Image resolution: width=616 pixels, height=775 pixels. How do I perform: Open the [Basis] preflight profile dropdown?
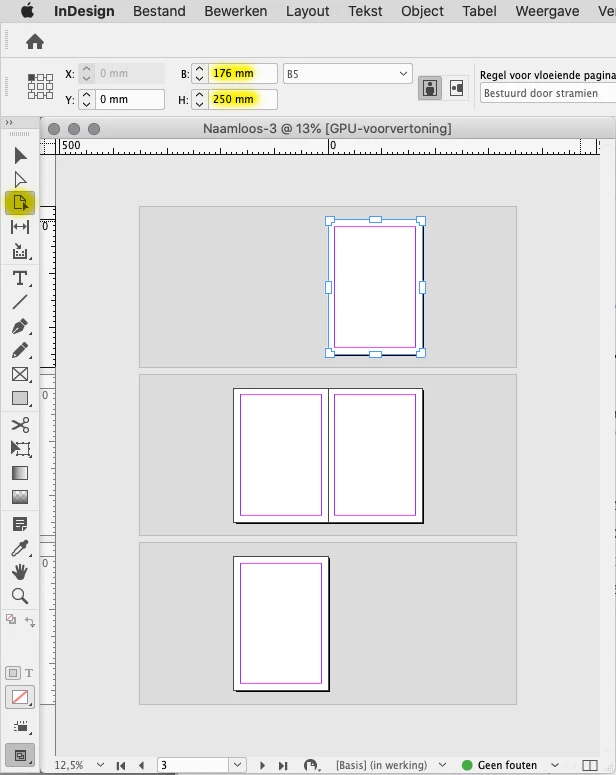pos(442,765)
